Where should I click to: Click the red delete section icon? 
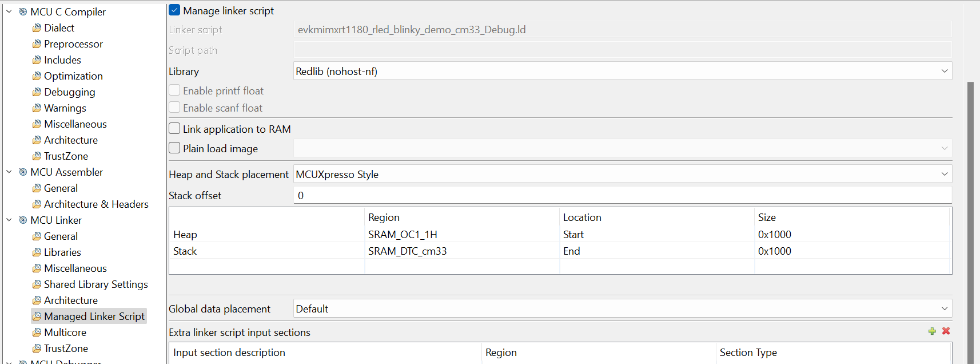click(x=946, y=331)
